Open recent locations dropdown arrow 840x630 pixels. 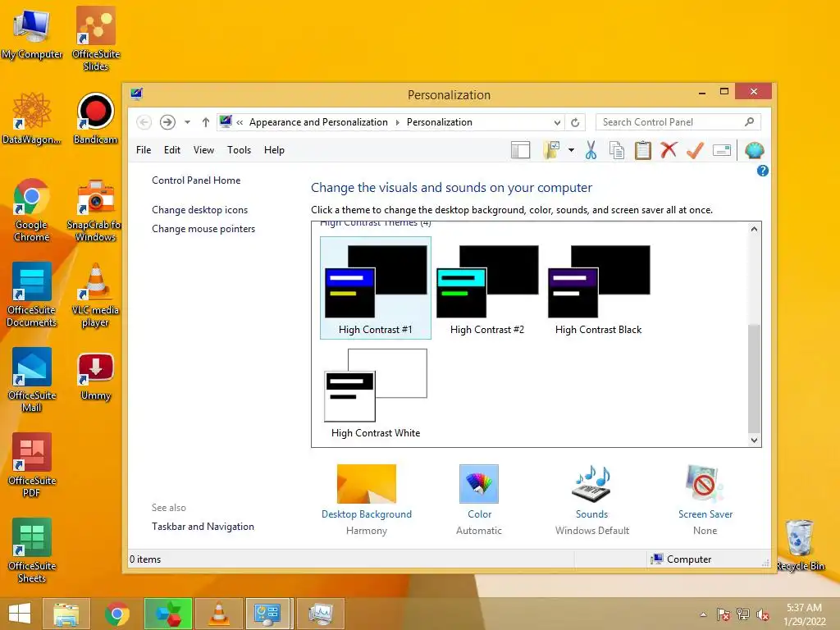[187, 122]
